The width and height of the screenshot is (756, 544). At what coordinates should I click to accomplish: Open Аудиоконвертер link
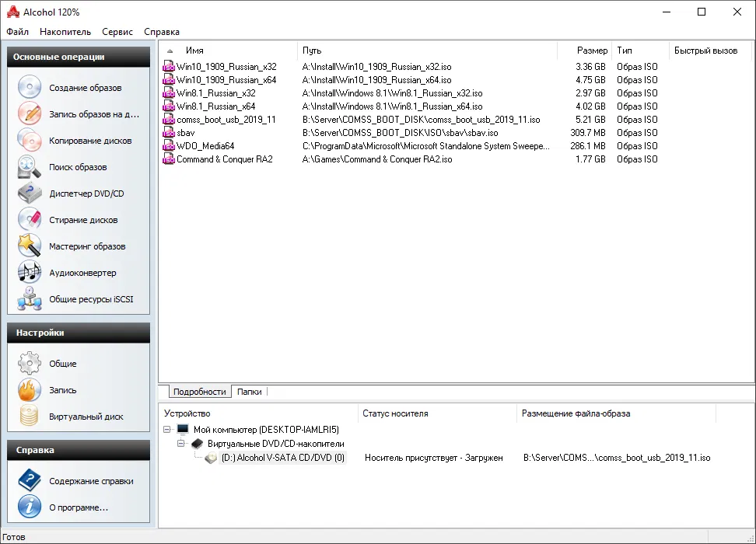coord(82,273)
